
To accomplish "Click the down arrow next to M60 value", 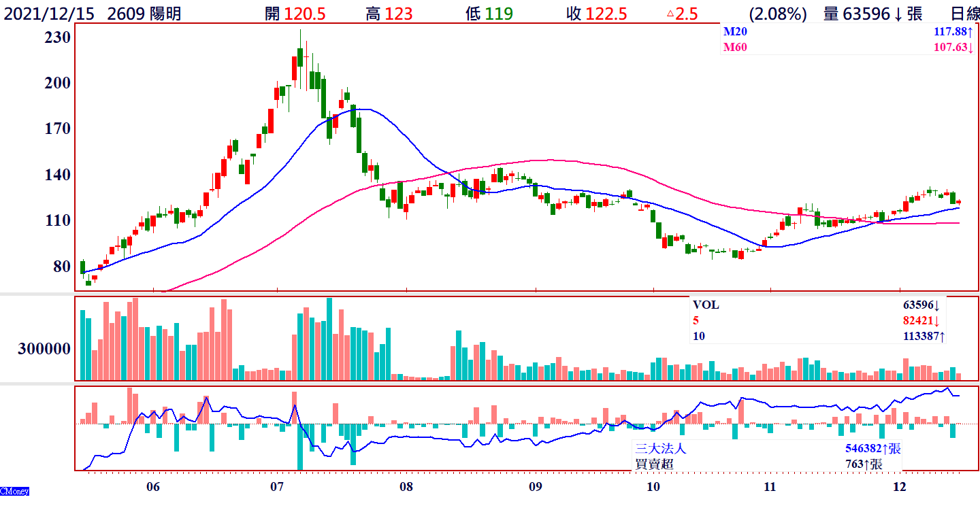I will 970,48.
